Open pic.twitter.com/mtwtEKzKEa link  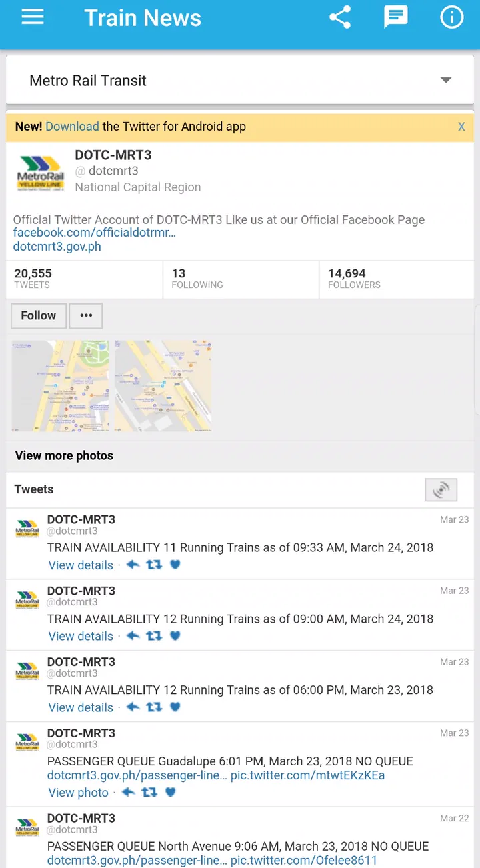coord(307,776)
